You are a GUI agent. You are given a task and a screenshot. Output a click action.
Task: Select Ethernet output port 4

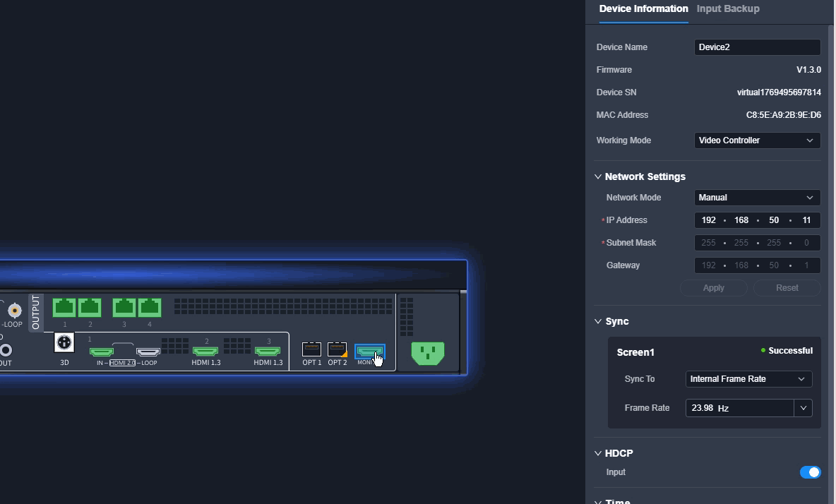click(x=150, y=307)
